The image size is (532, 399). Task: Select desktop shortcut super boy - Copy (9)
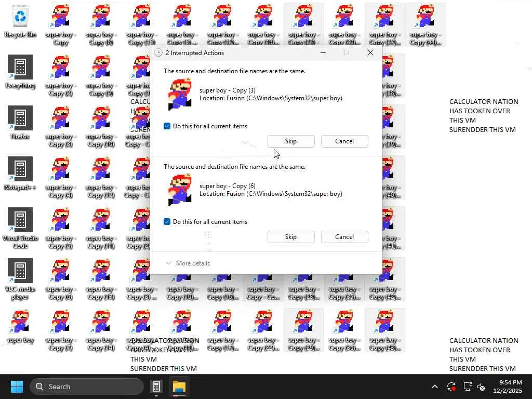[x=101, y=76]
